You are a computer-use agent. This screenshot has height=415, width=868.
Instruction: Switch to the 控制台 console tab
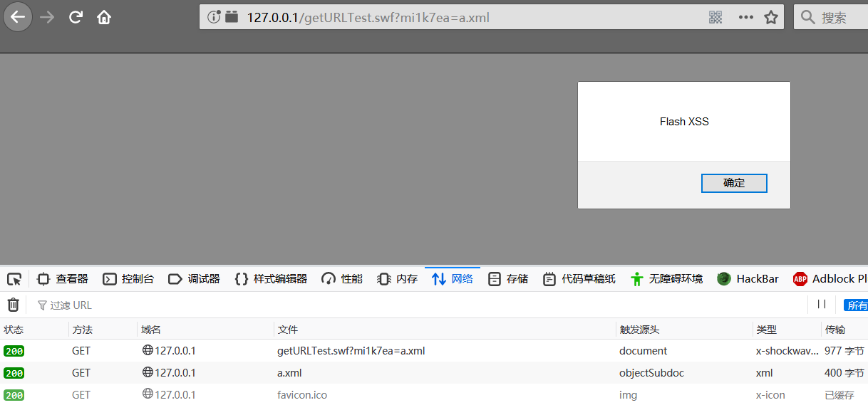coord(128,279)
